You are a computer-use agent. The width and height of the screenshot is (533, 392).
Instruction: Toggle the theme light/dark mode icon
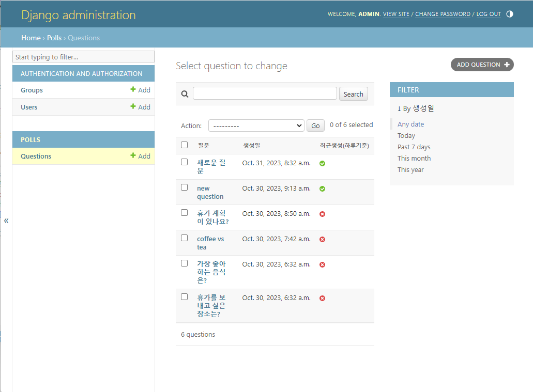click(510, 14)
